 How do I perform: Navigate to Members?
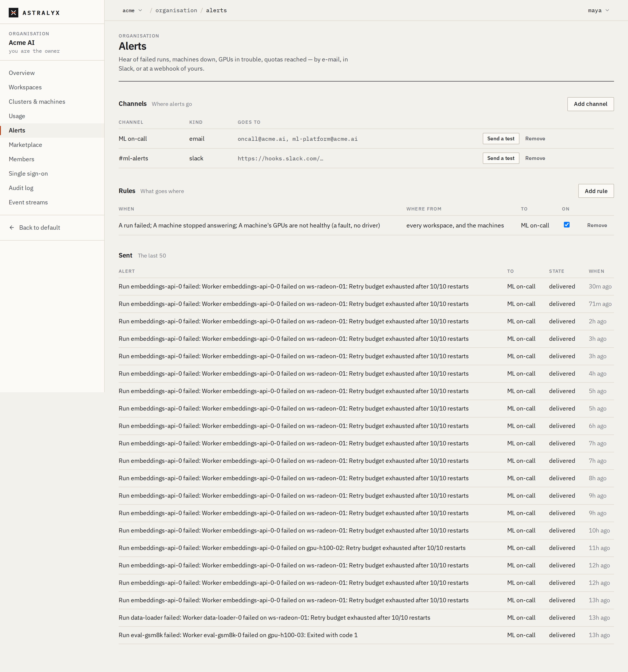coord(52,159)
